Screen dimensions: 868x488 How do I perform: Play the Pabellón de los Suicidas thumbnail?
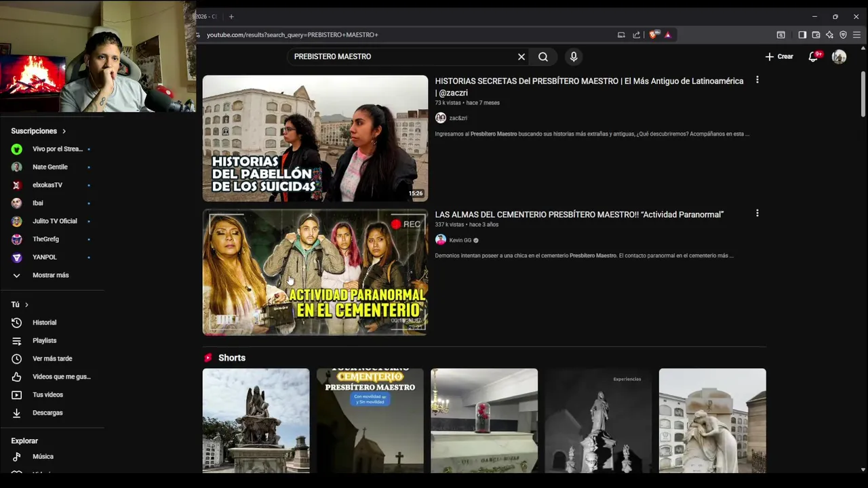coord(315,138)
